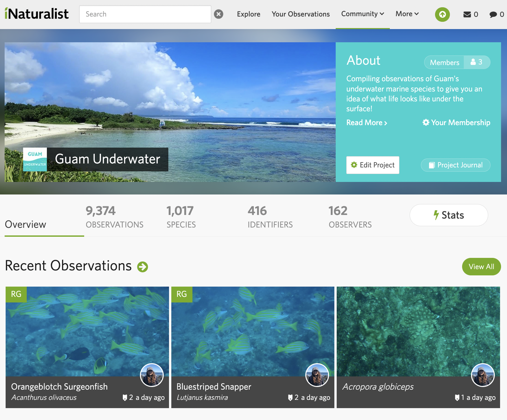Switch to the 9,374 Observations tab

[115, 217]
